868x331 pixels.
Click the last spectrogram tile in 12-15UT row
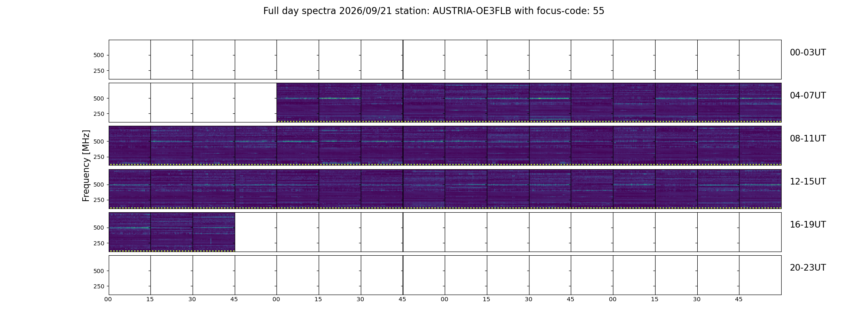coord(760,189)
